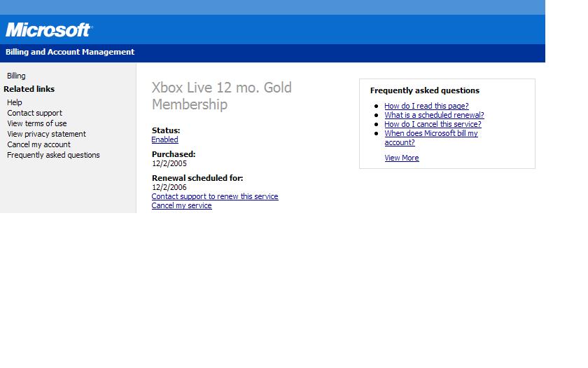
Task: Open the Billing sidebar link
Action: click(x=16, y=76)
